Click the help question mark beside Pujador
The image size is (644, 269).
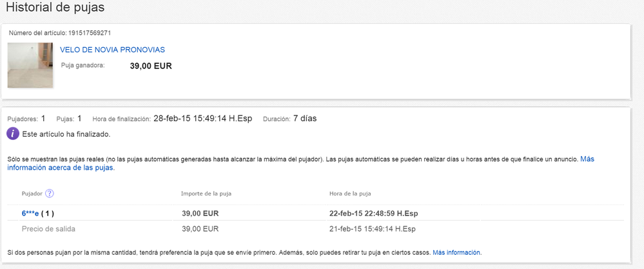(x=50, y=194)
